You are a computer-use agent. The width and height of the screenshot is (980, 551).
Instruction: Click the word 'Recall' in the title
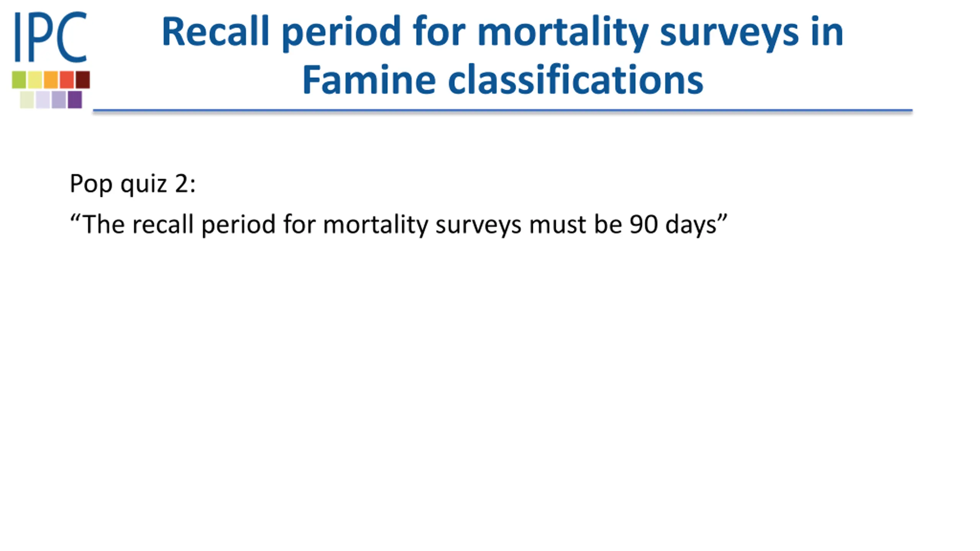coord(216,31)
